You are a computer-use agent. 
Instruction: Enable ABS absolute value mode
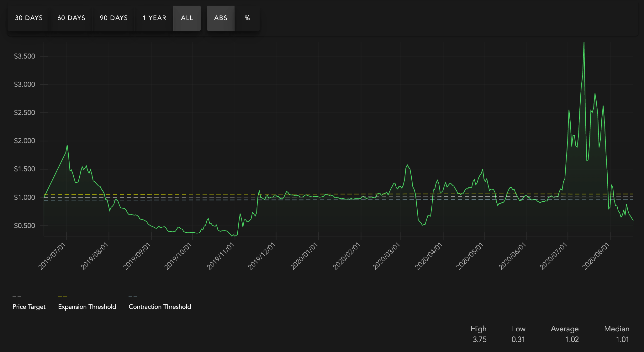tap(220, 18)
